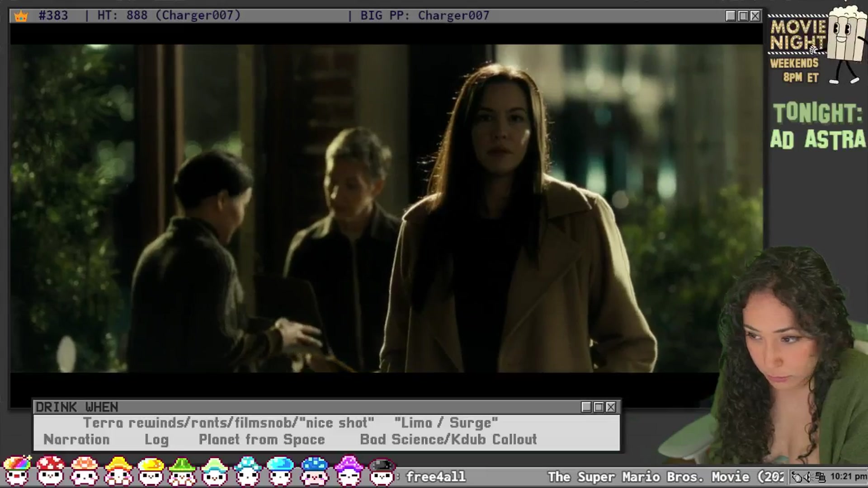Pick the yellow pointed-cap mushroom icon
Screen dimensions: 868x488
[118, 471]
